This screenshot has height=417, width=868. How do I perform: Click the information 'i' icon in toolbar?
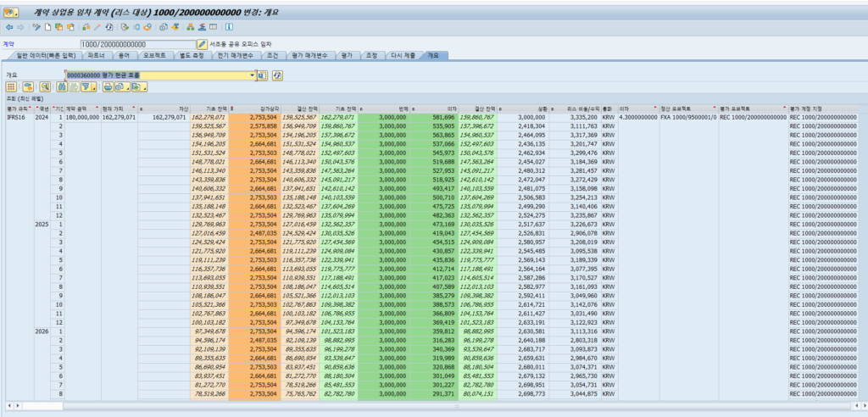pyautogui.click(x=229, y=27)
